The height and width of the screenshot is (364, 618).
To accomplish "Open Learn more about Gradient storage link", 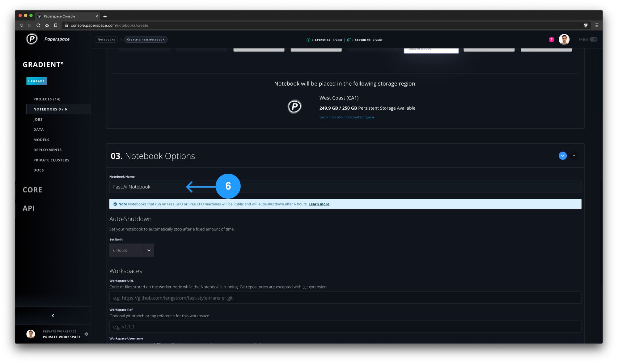I will pyautogui.click(x=346, y=117).
